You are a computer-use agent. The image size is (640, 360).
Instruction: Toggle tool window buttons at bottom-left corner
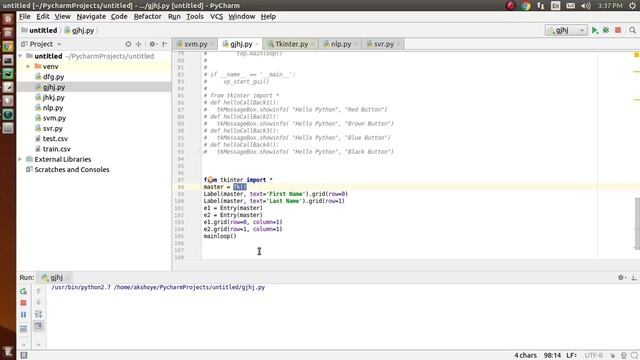[24, 355]
